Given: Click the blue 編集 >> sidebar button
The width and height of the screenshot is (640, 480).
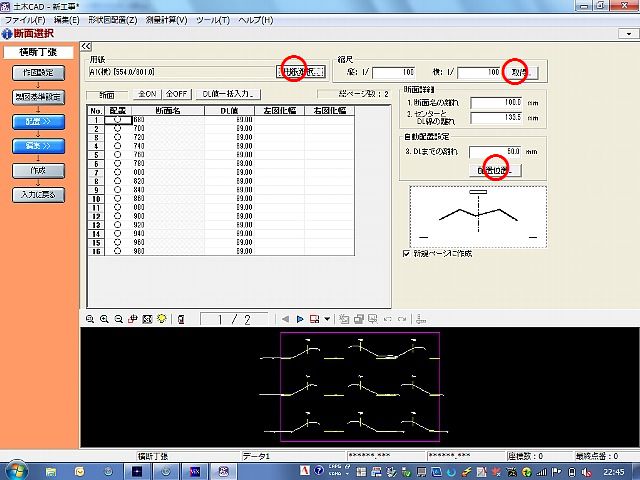Looking at the screenshot, I should [38, 146].
